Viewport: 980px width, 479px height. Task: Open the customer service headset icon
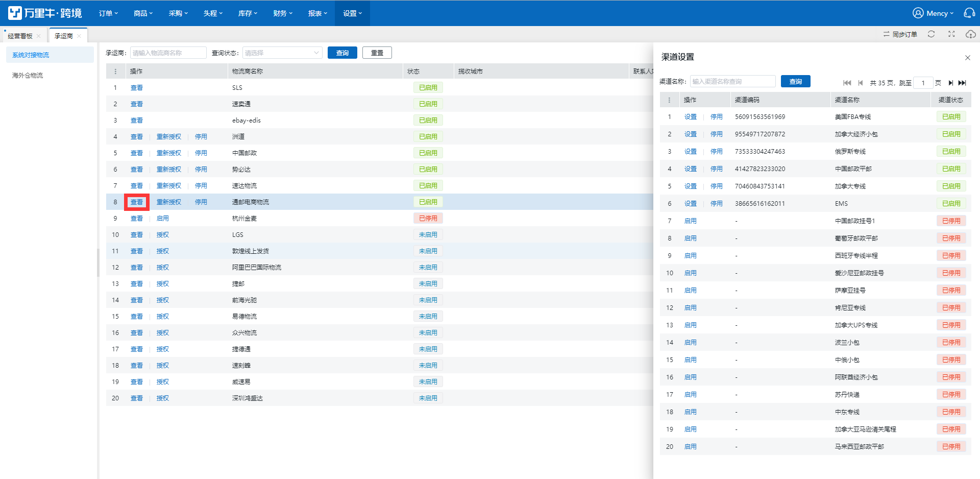click(969, 13)
